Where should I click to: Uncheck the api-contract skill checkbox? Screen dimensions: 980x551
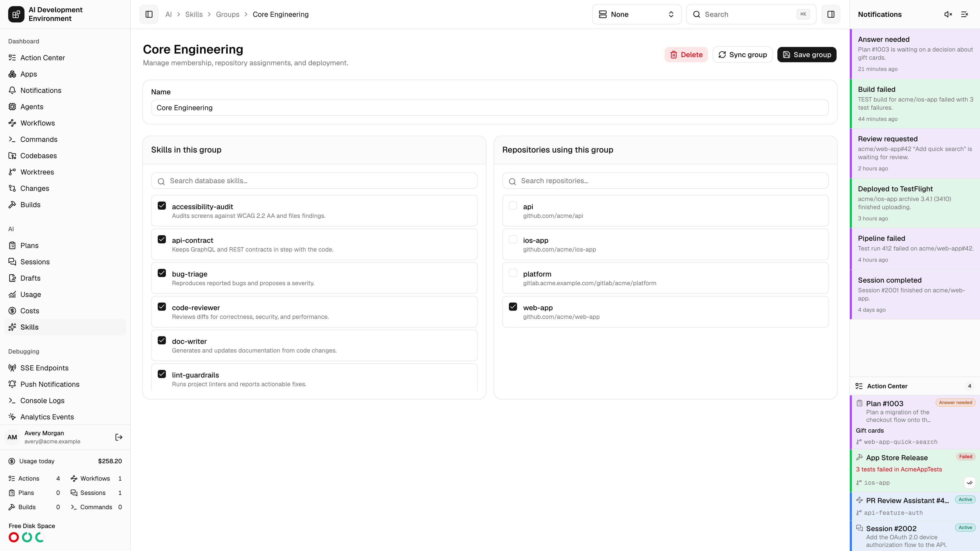click(x=162, y=240)
